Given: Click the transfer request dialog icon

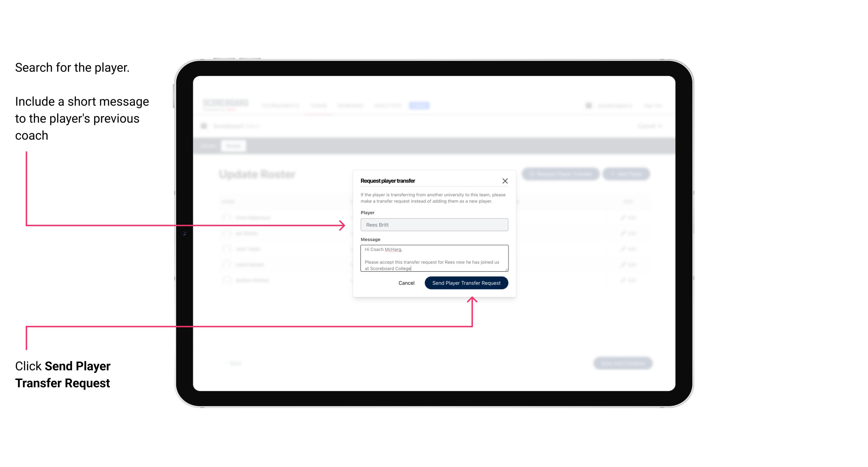Looking at the screenshot, I should coord(505,181).
